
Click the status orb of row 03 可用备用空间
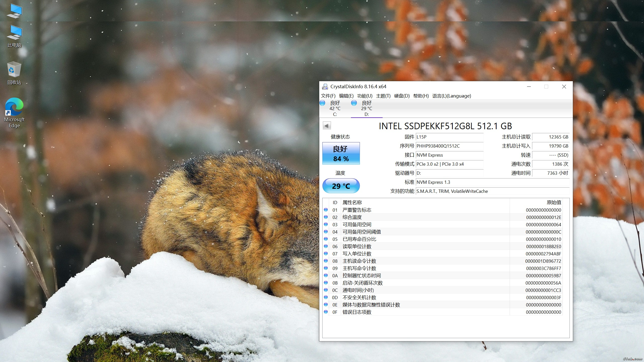tap(326, 224)
